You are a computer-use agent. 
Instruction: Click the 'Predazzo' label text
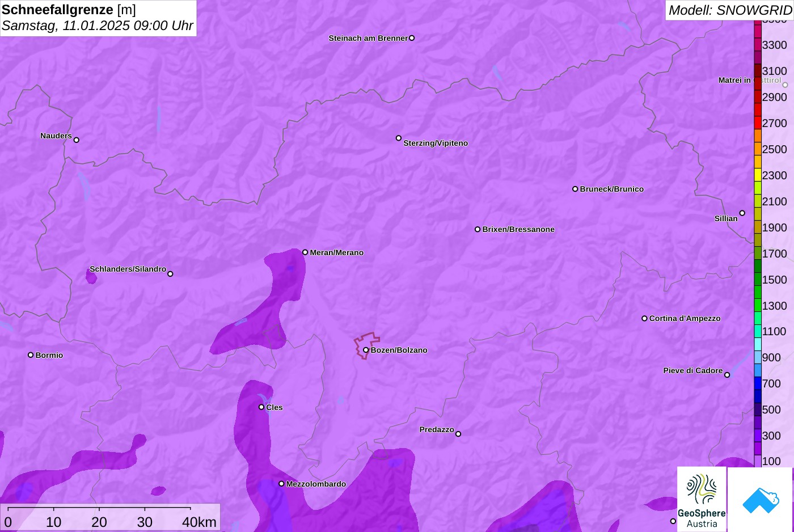coord(436,429)
